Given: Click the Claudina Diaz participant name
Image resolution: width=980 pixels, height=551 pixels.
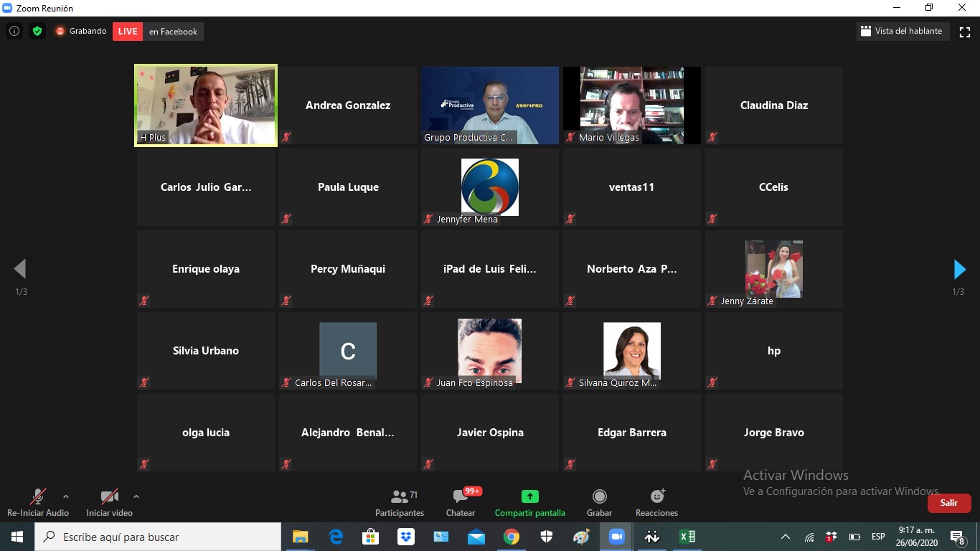Looking at the screenshot, I should [x=774, y=105].
